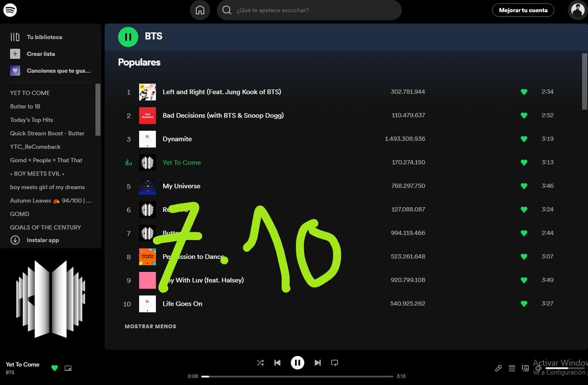Open the Today's Top Hits playlist
The width and height of the screenshot is (588, 385).
pyautogui.click(x=31, y=120)
